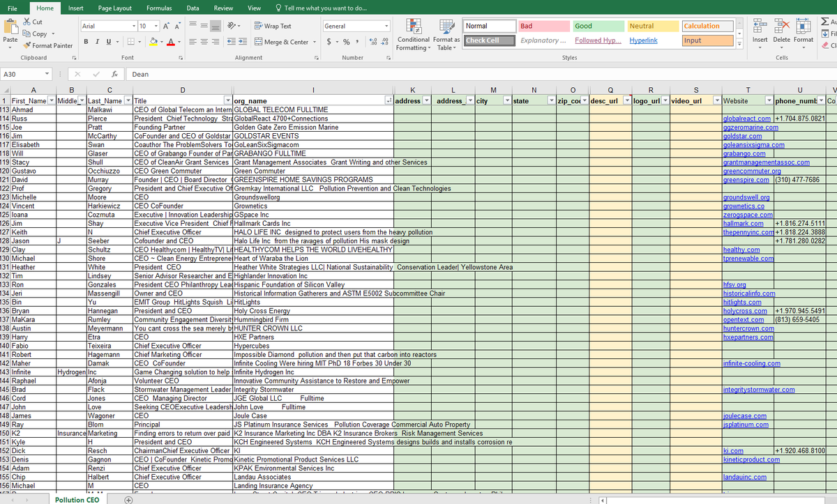Open the globalreact.com link

click(748, 119)
